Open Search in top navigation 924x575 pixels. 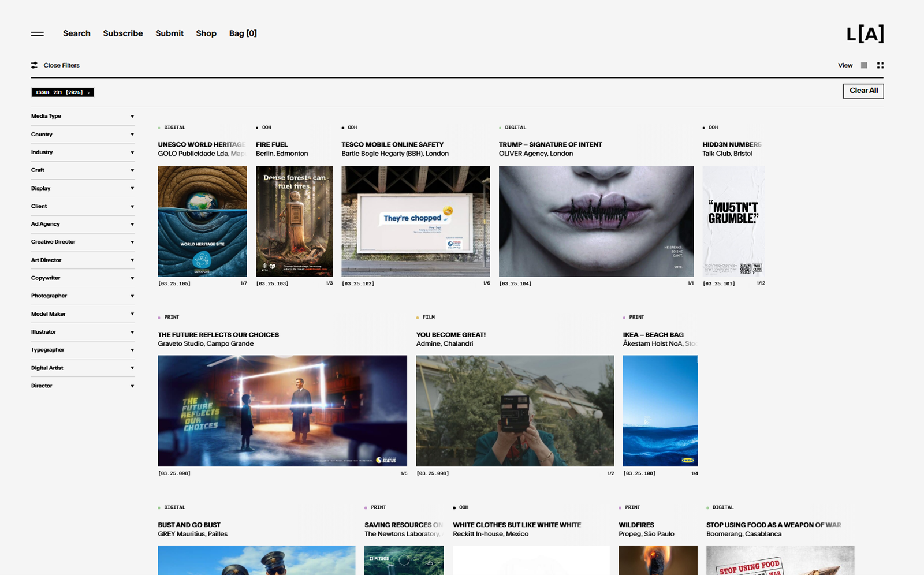pos(76,33)
